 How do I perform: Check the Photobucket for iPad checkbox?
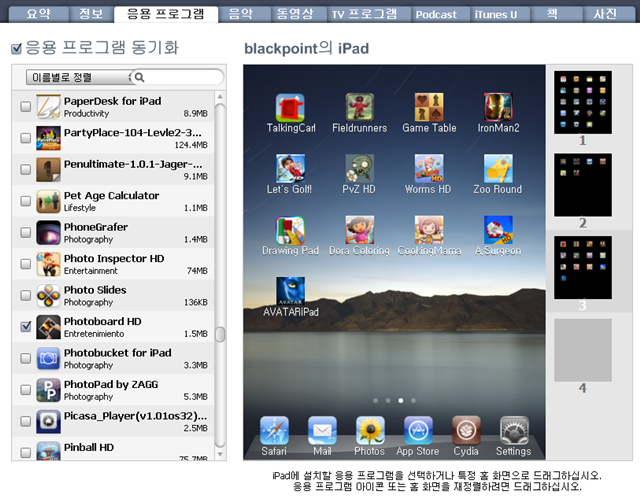pos(25,358)
